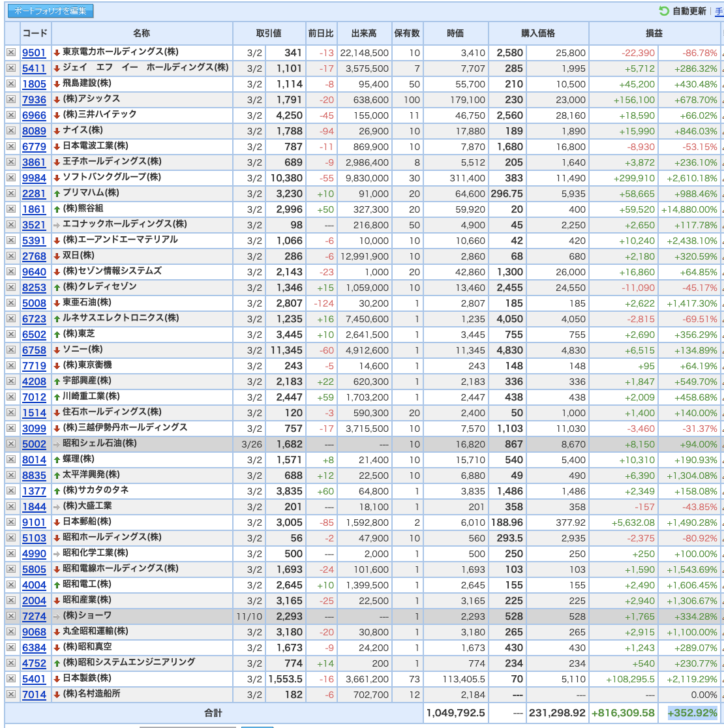The height and width of the screenshot is (728, 724).
Task: Click the ポートフォリオを編集 button
Action: pos(51,10)
